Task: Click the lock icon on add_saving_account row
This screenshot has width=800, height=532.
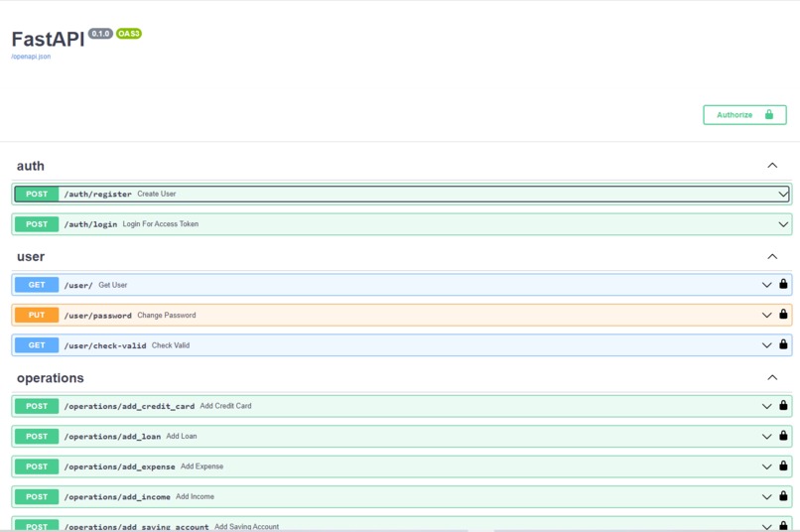Action: tap(783, 525)
